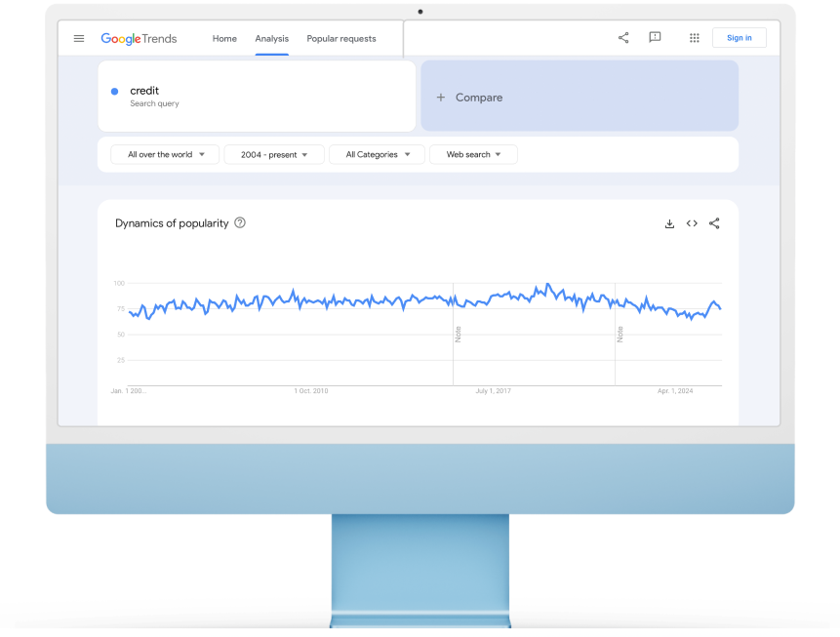Click the Sign in button
840x637 pixels.
click(739, 38)
